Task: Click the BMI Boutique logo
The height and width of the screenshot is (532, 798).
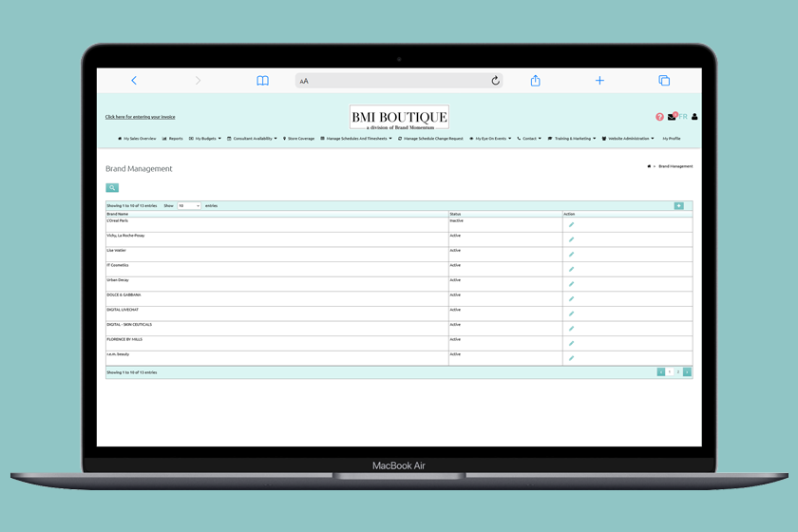Action: pyautogui.click(x=400, y=118)
